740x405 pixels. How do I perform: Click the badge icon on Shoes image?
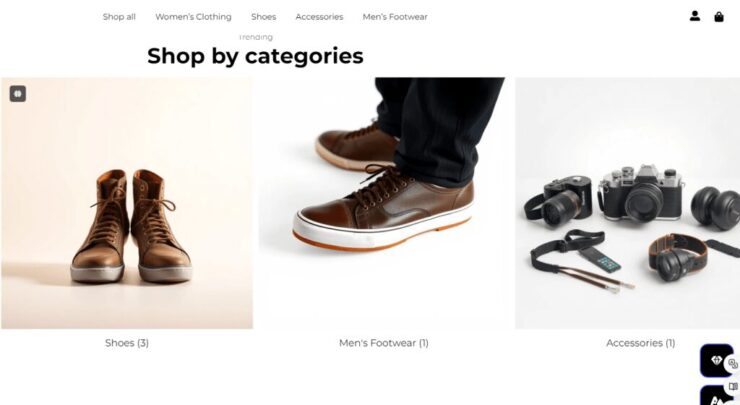click(x=18, y=94)
